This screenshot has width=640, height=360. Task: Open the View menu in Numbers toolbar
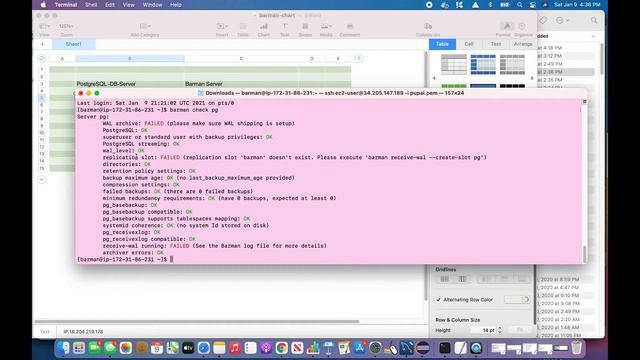44,29
